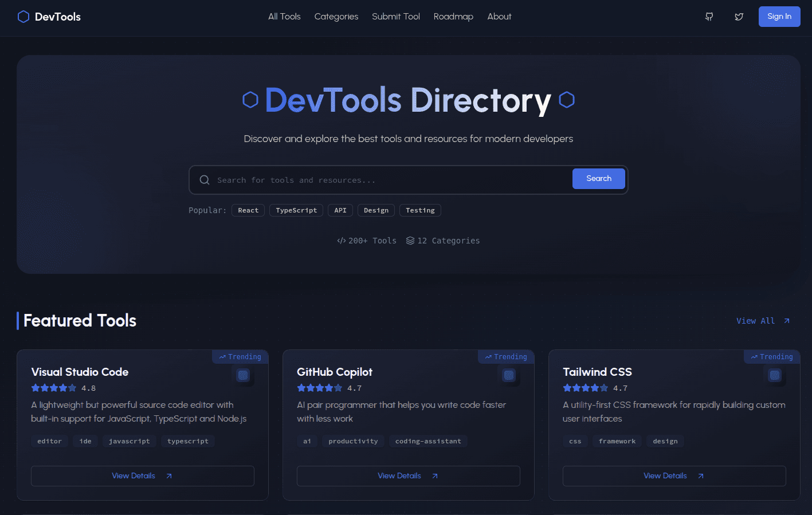Click the GitHub Copilot tool logo icon

[509, 376]
